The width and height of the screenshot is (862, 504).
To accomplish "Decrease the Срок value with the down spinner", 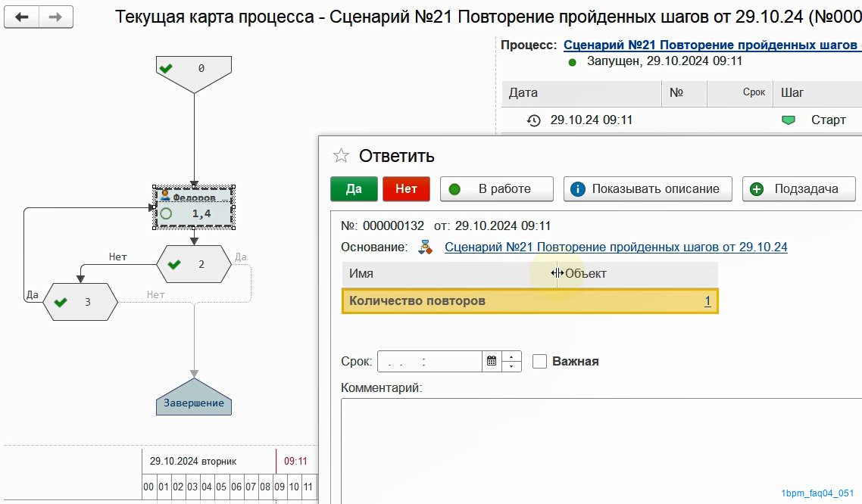I will tap(511, 366).
